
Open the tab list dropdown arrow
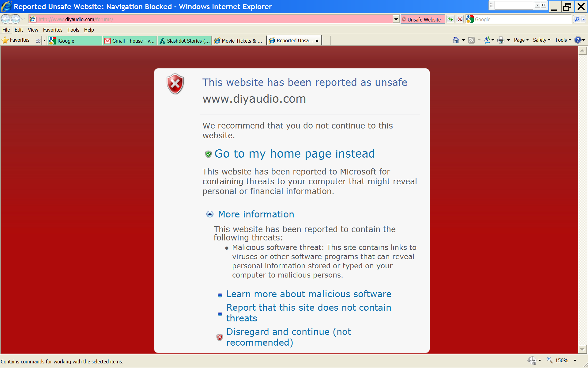click(44, 40)
